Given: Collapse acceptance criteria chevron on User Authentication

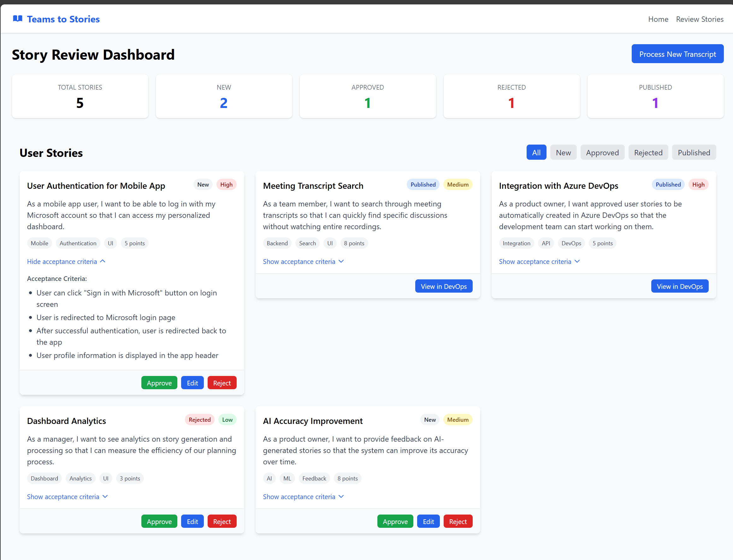Looking at the screenshot, I should click(103, 261).
